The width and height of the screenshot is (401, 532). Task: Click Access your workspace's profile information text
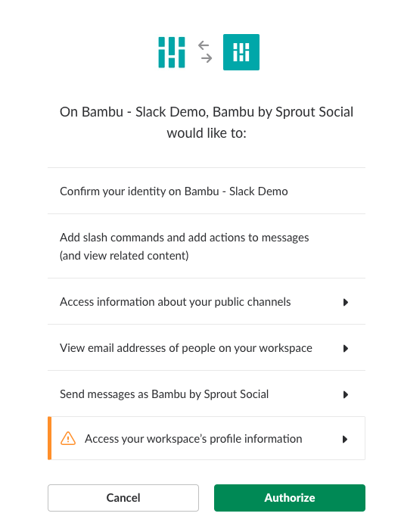tap(194, 439)
